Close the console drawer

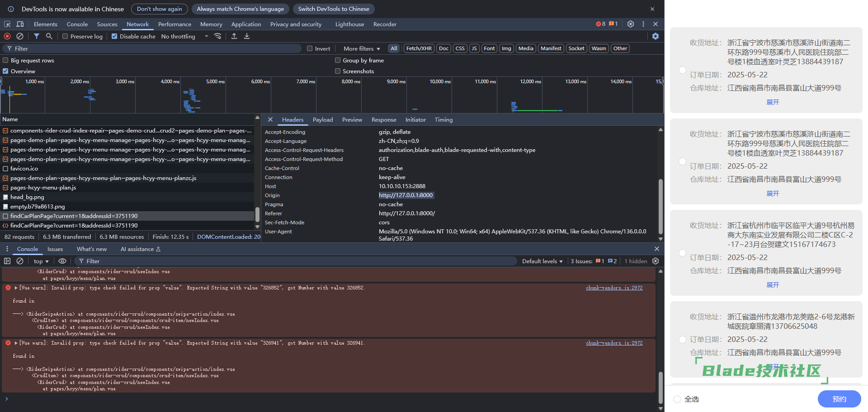657,249
